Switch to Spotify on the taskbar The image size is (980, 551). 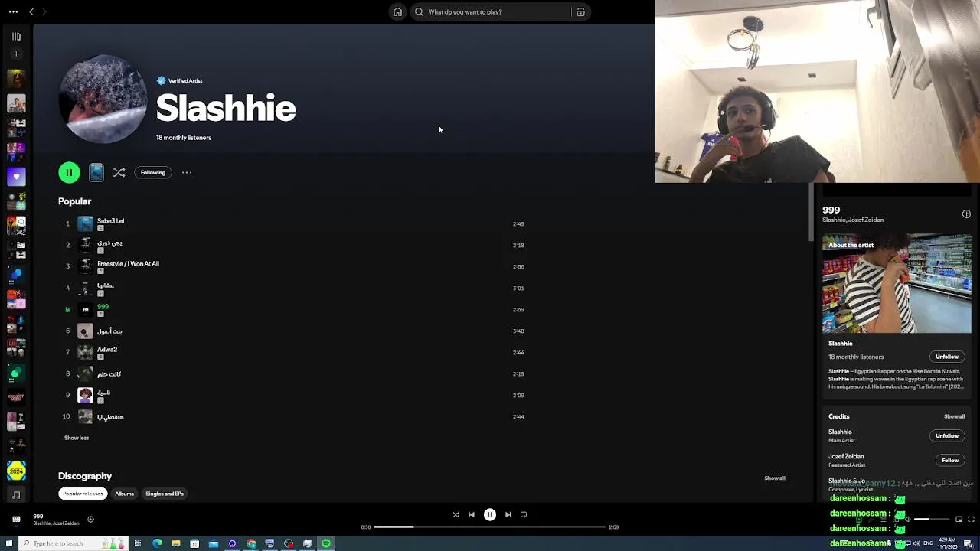click(x=326, y=543)
